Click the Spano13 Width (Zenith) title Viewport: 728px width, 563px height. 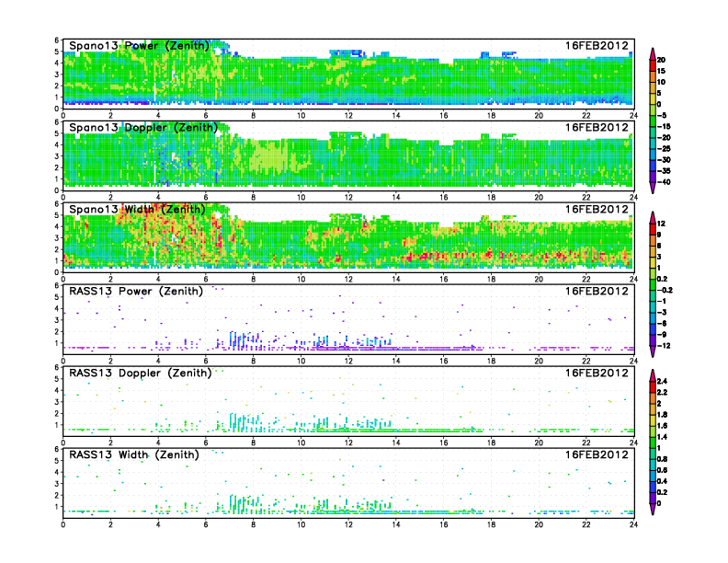(x=139, y=209)
